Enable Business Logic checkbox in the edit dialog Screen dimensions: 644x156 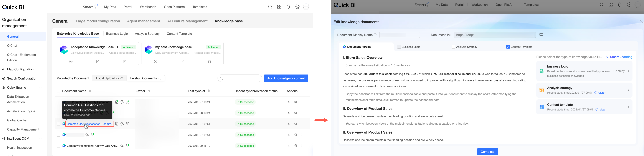click(399, 47)
